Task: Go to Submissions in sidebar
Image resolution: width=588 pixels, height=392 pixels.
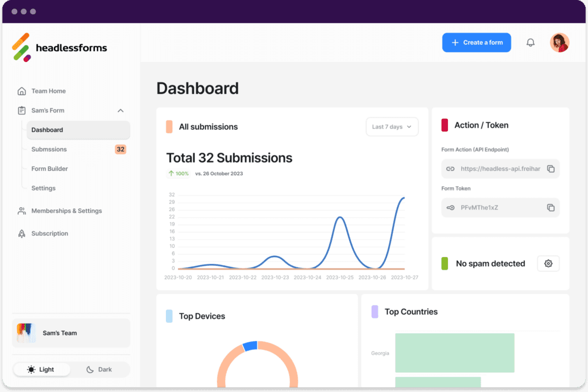Action: [49, 149]
